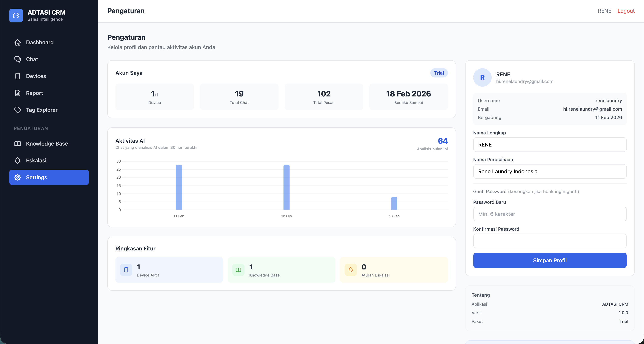Click the ADTASI CRM chat logo icon

pyautogui.click(x=16, y=16)
